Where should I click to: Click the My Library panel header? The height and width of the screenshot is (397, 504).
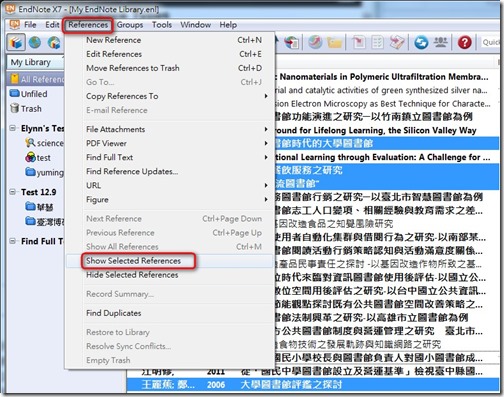coord(35,62)
